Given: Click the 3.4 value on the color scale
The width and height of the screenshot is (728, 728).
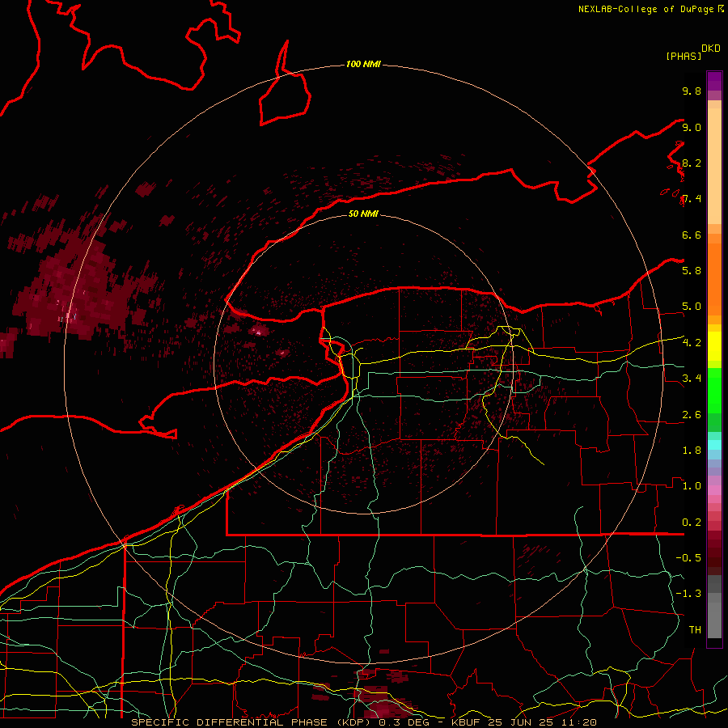Looking at the screenshot, I should [x=692, y=379].
